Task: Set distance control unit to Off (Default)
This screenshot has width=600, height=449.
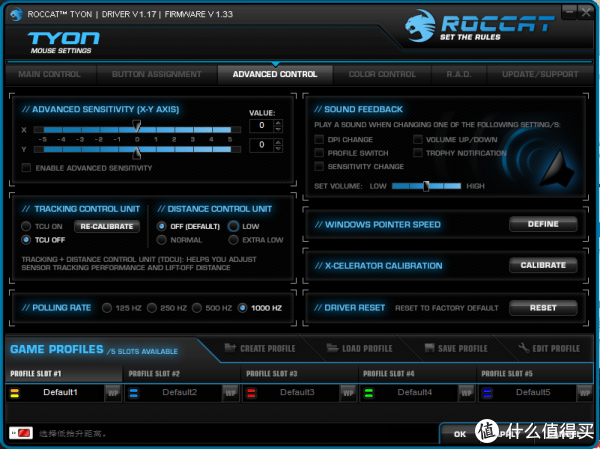Action: click(161, 226)
